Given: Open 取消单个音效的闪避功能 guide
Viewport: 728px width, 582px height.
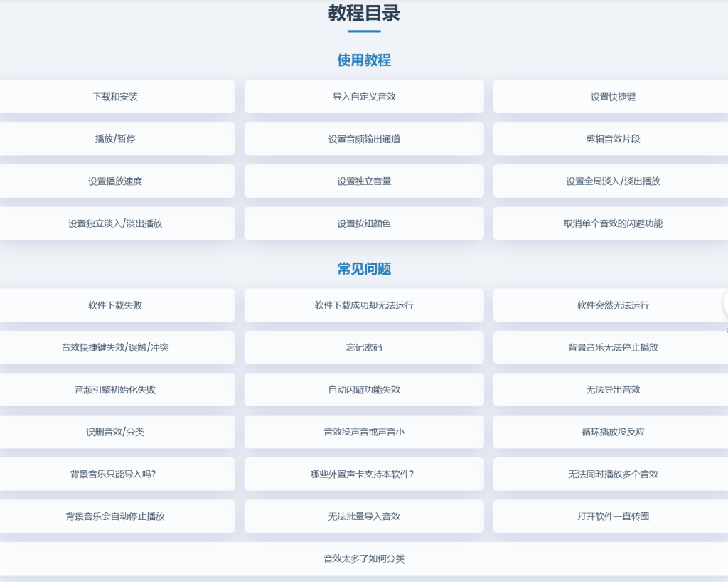Looking at the screenshot, I should point(613,223).
